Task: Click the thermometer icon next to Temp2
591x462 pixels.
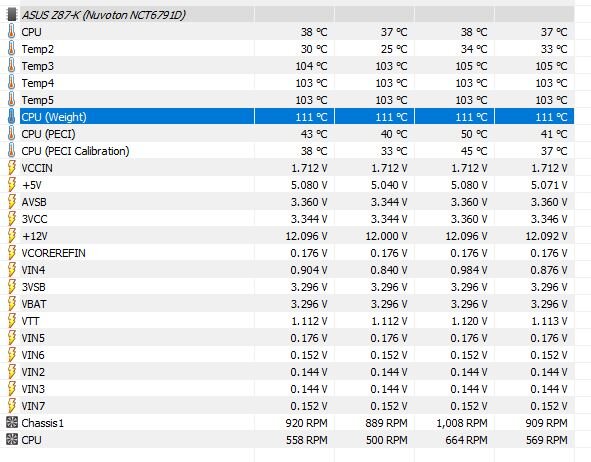Action: [x=12, y=49]
